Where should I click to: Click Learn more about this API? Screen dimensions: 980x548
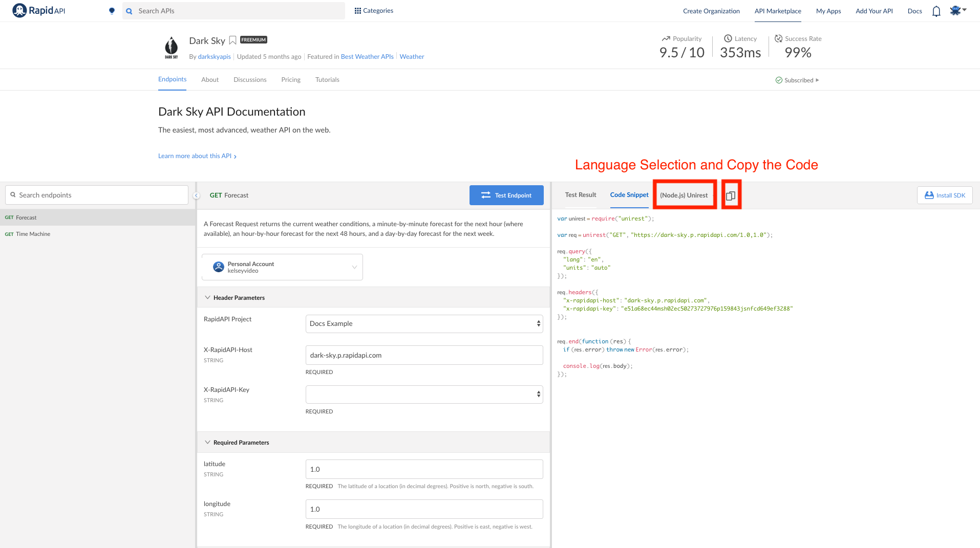197,156
